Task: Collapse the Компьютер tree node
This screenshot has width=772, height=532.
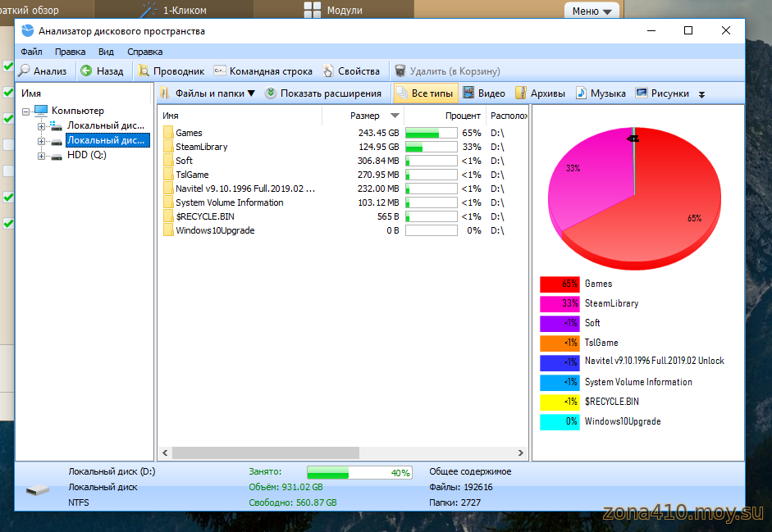Action: click(x=26, y=111)
